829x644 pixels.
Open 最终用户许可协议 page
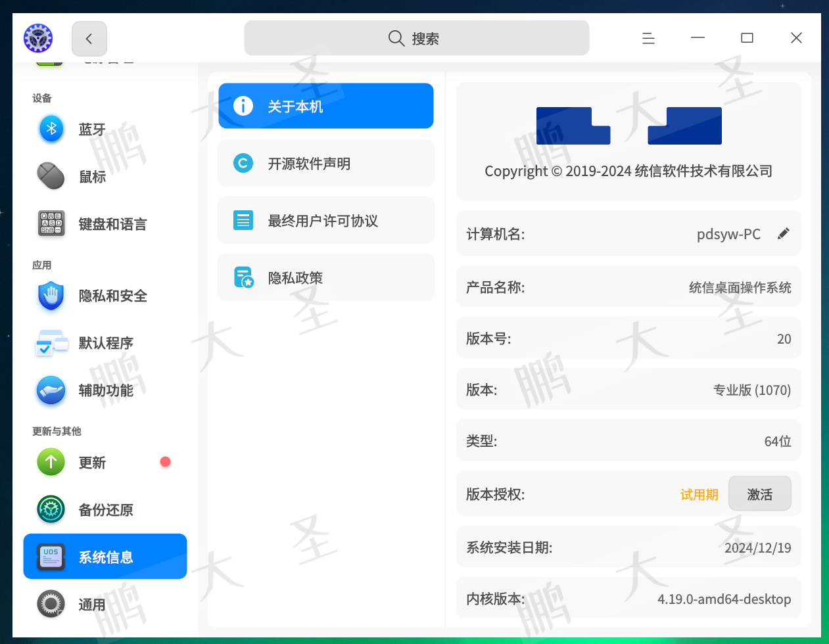coord(326,220)
